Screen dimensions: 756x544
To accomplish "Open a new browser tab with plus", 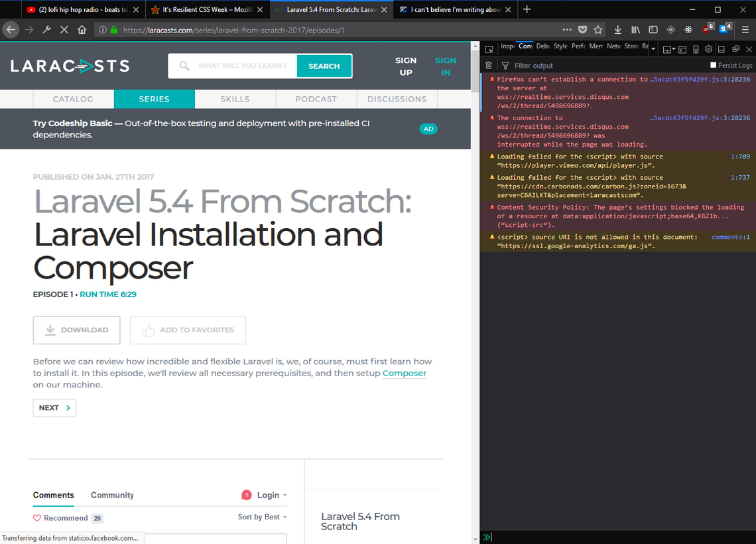I will coord(527,10).
